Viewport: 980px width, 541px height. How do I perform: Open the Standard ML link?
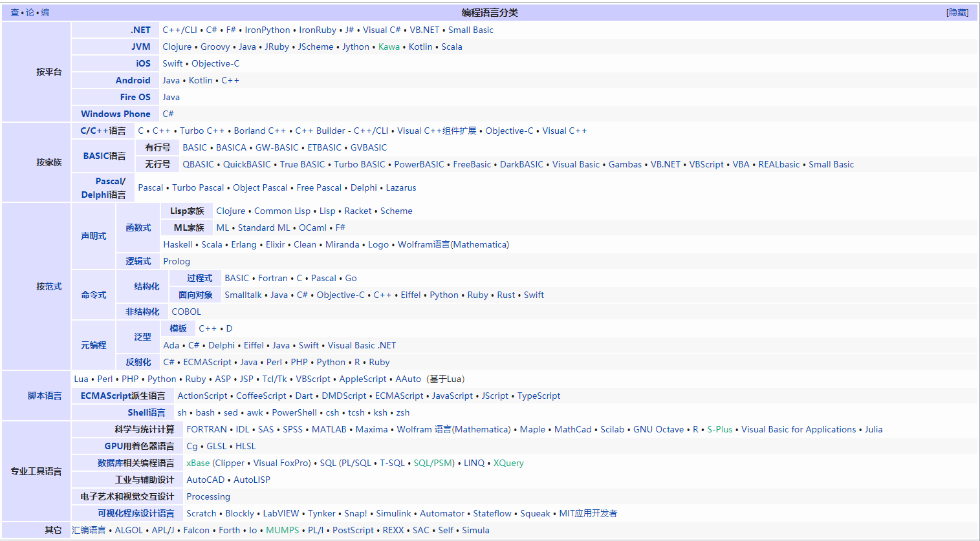click(x=264, y=228)
